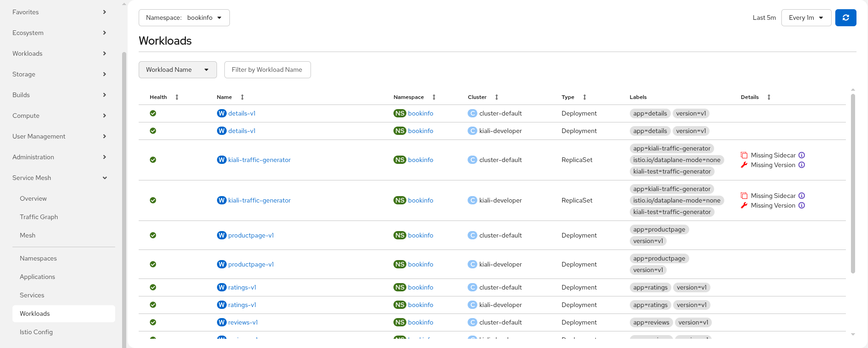Viewport: 868px width, 348px height.
Task: Sort by Namespace using its sort arrow
Action: [x=434, y=97]
